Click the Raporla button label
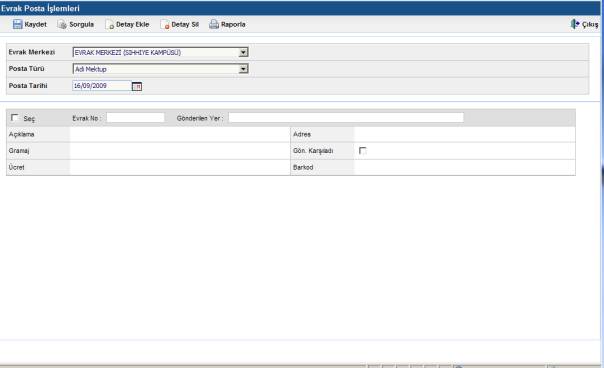Image resolution: width=604 pixels, height=368 pixels. tap(233, 24)
